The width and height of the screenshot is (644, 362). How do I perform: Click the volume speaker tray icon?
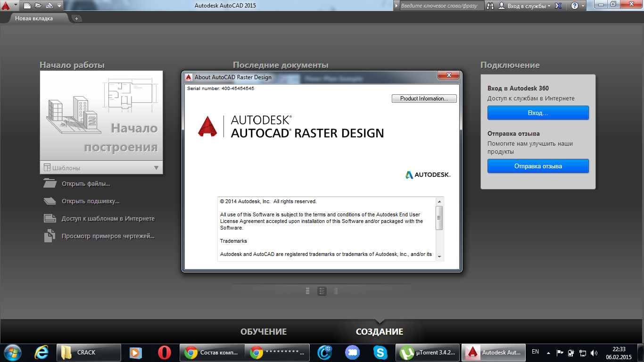pos(594,353)
